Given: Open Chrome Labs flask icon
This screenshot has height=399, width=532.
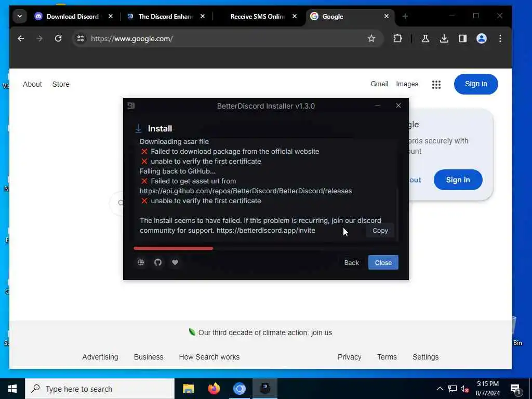Looking at the screenshot, I should pos(425,38).
